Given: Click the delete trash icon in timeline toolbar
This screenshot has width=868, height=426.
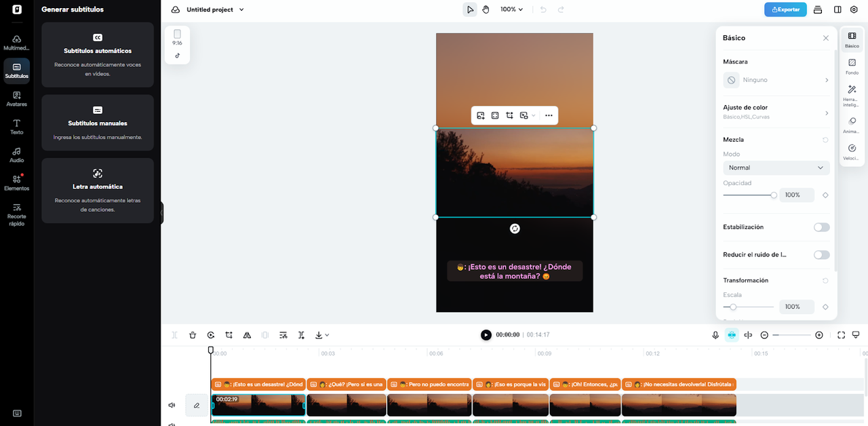Looking at the screenshot, I should coord(193,335).
